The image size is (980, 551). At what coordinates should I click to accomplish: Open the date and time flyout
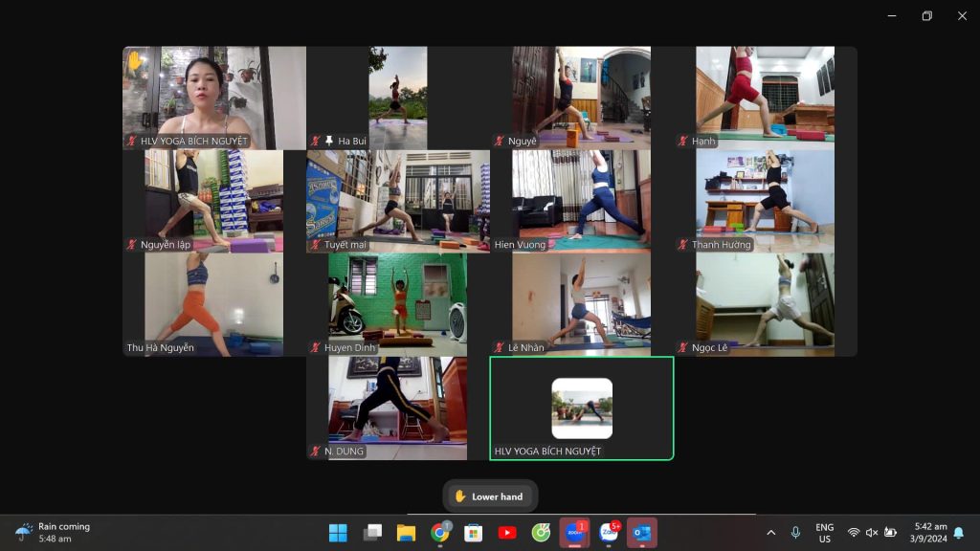tap(930, 533)
